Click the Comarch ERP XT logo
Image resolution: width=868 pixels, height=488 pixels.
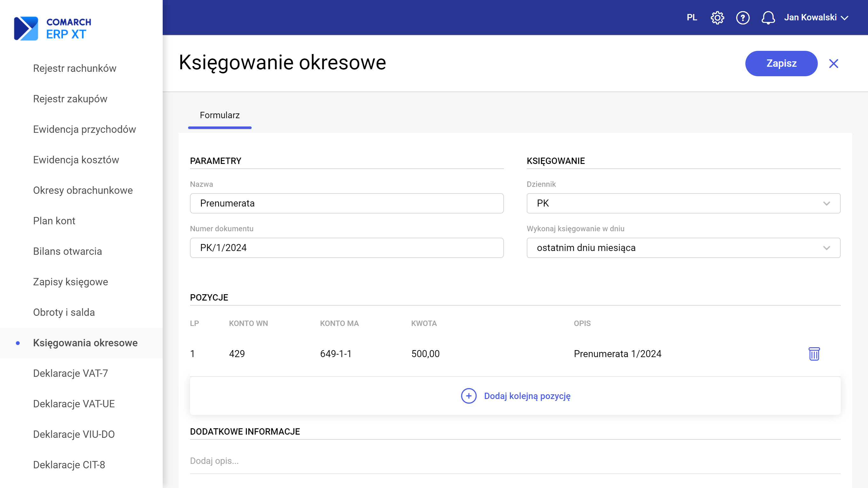pyautogui.click(x=52, y=28)
